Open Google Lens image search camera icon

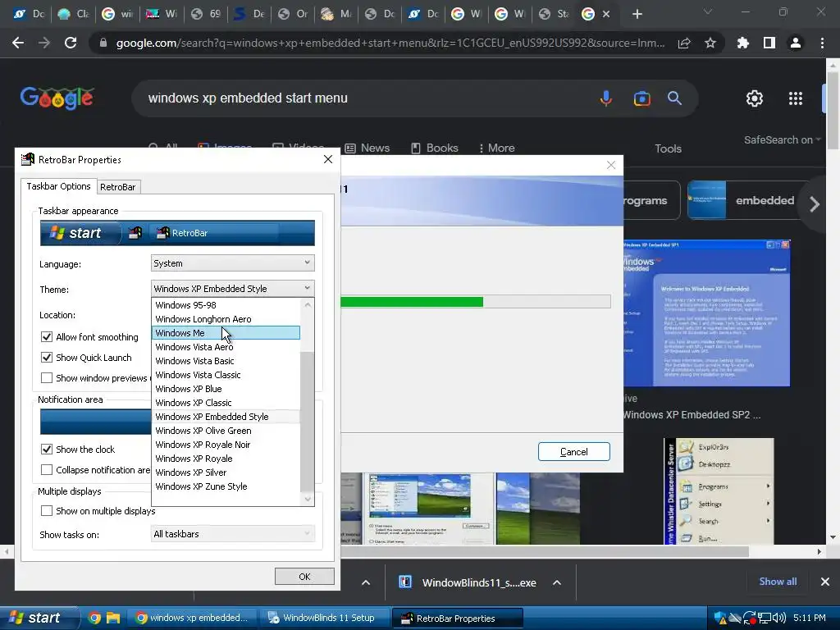641,98
